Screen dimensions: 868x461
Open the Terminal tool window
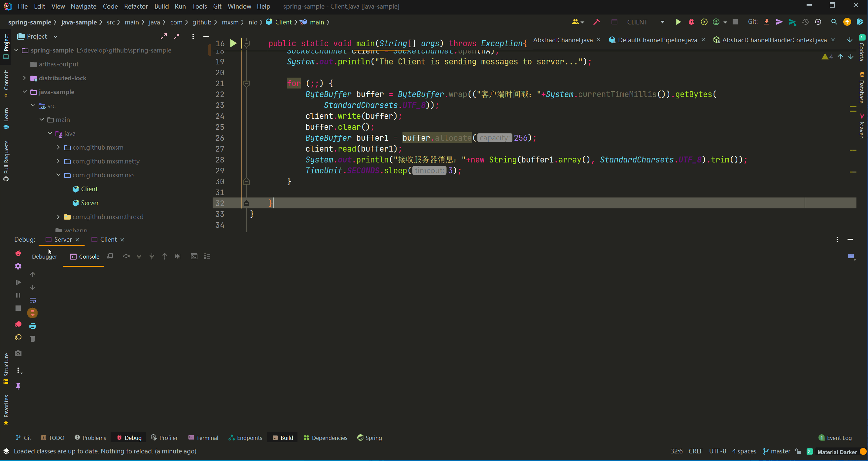(203, 438)
